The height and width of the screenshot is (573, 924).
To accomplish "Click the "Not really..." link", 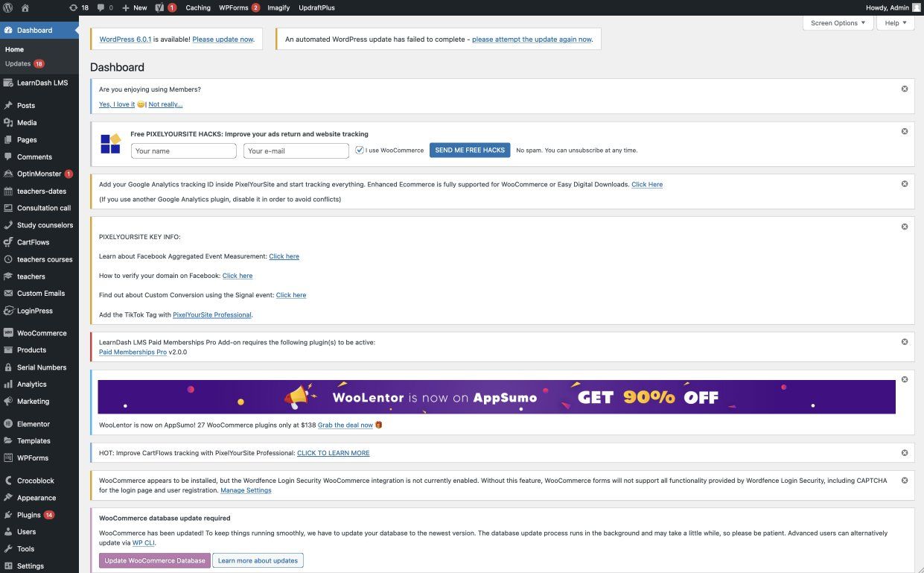I will [165, 104].
